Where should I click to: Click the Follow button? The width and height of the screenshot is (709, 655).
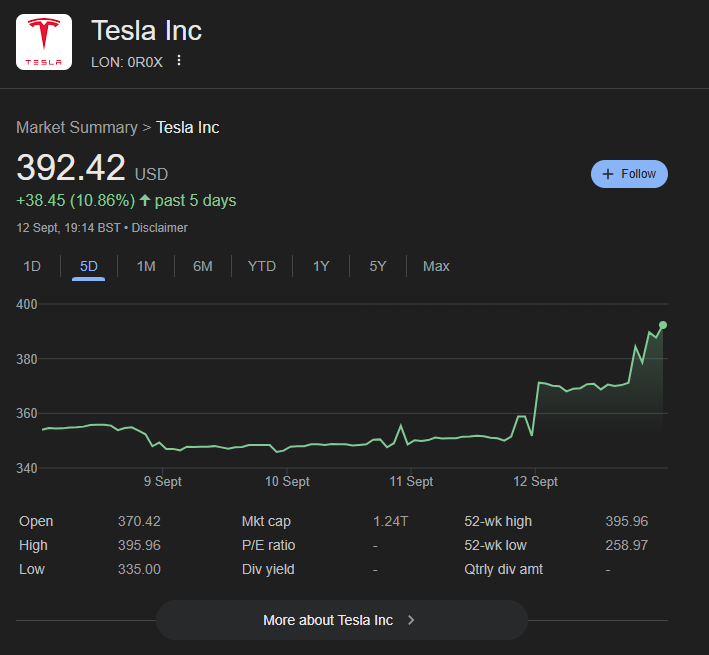pyautogui.click(x=629, y=174)
